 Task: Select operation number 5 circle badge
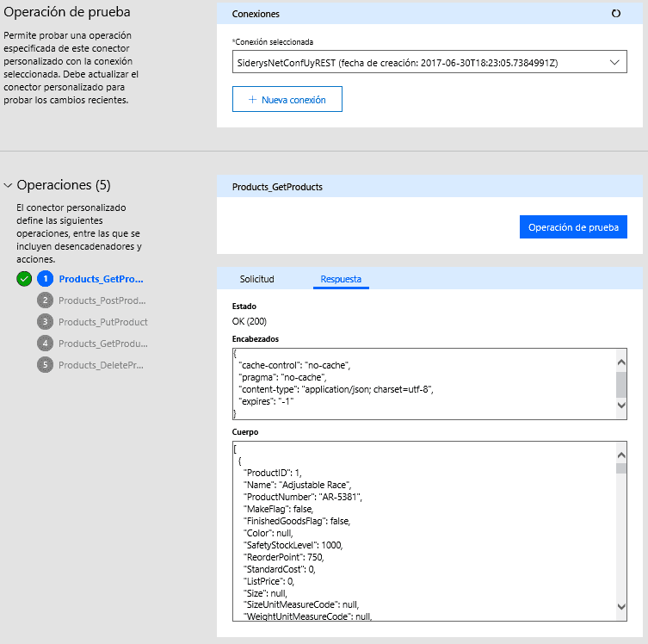click(x=46, y=365)
